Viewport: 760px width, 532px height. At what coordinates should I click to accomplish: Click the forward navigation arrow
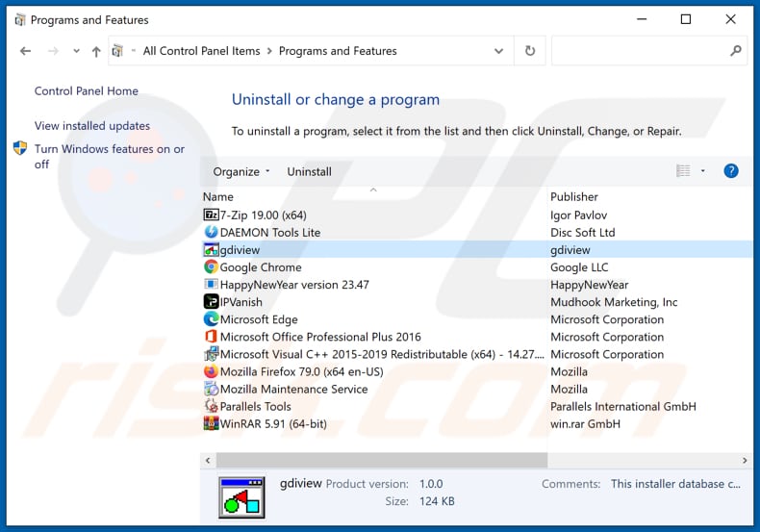click(53, 51)
